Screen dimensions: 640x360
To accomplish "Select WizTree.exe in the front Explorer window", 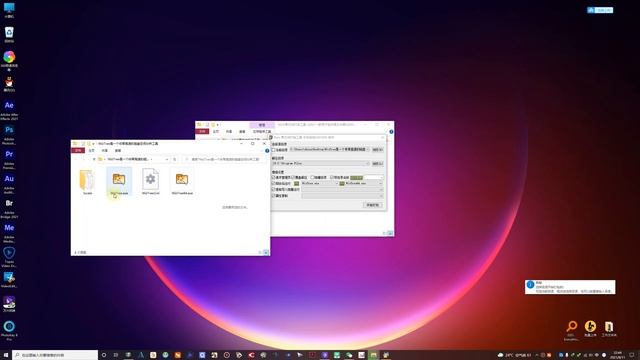I will click(119, 182).
